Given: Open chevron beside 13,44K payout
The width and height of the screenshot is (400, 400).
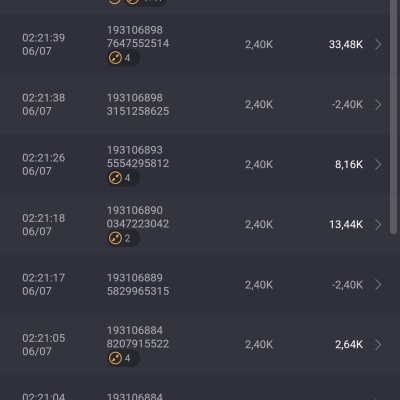Looking at the screenshot, I should click(378, 224).
